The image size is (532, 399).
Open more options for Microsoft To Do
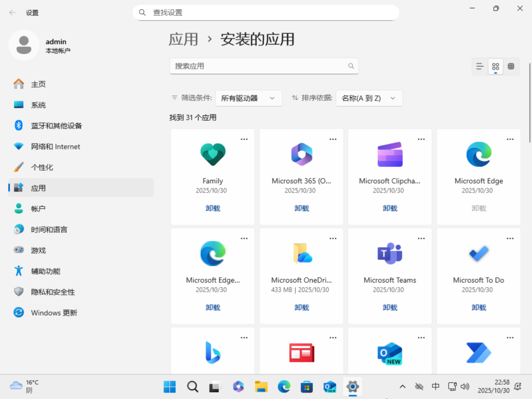[x=510, y=238]
